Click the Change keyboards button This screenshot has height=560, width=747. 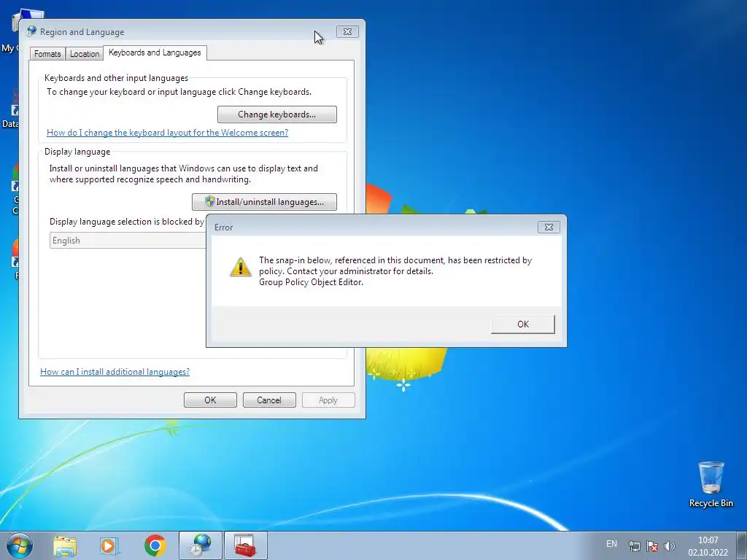click(276, 114)
